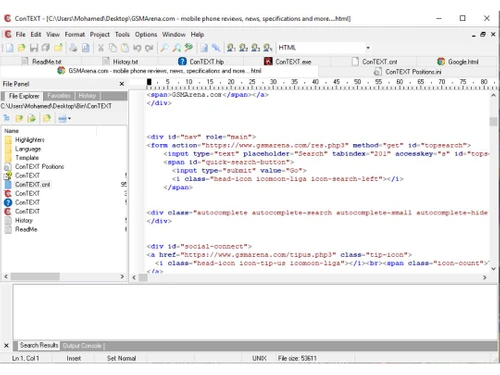Run user command 1 icon

[231, 48]
